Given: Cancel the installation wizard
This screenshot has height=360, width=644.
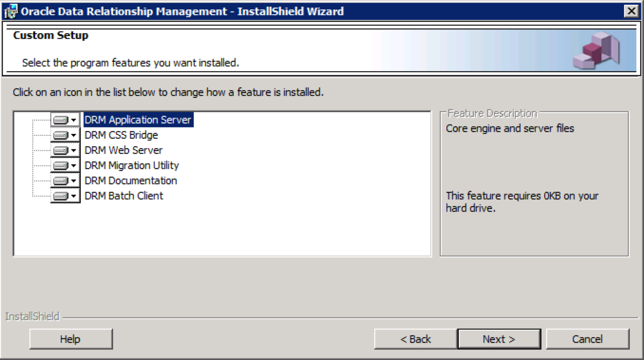Looking at the screenshot, I should (x=587, y=339).
